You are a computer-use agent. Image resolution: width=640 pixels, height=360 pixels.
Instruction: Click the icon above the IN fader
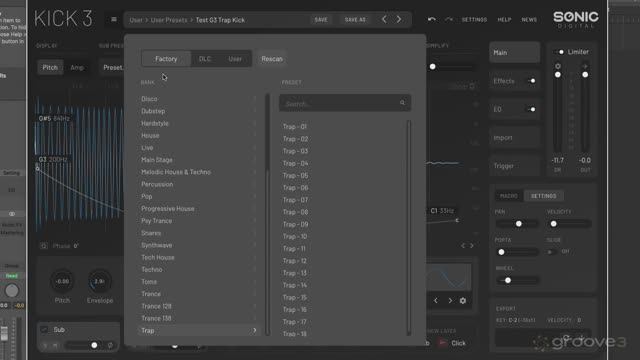[x=558, y=66]
